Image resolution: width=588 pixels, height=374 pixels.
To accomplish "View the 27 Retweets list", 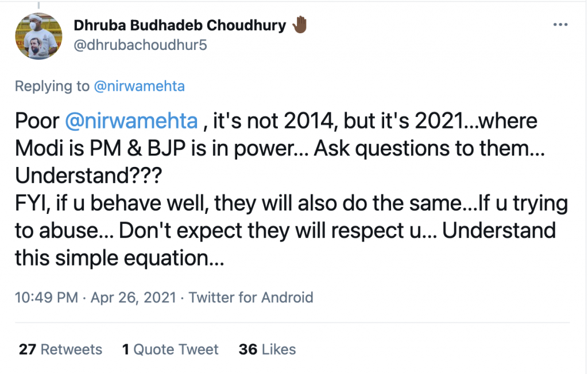I will tap(60, 349).
